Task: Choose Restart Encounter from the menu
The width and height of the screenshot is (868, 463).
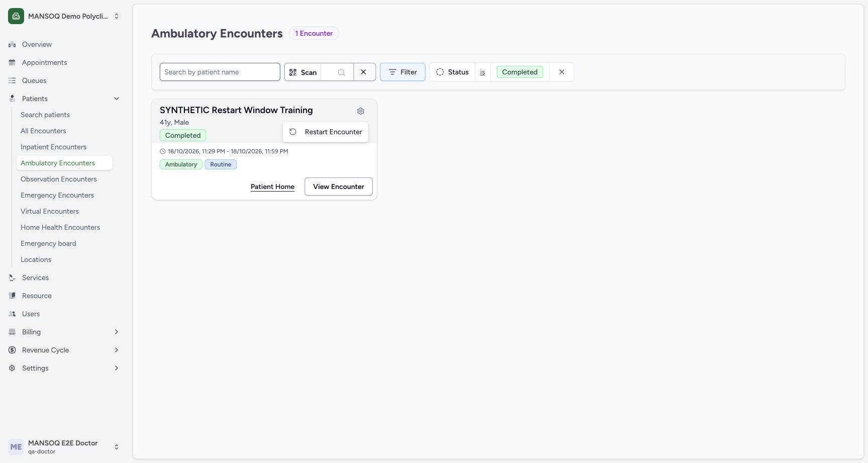Action: (325, 132)
